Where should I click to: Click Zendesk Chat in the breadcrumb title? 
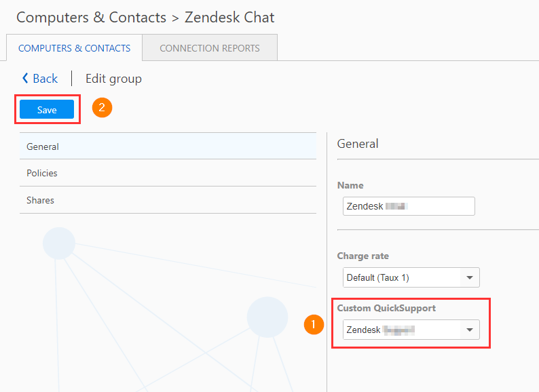click(229, 17)
